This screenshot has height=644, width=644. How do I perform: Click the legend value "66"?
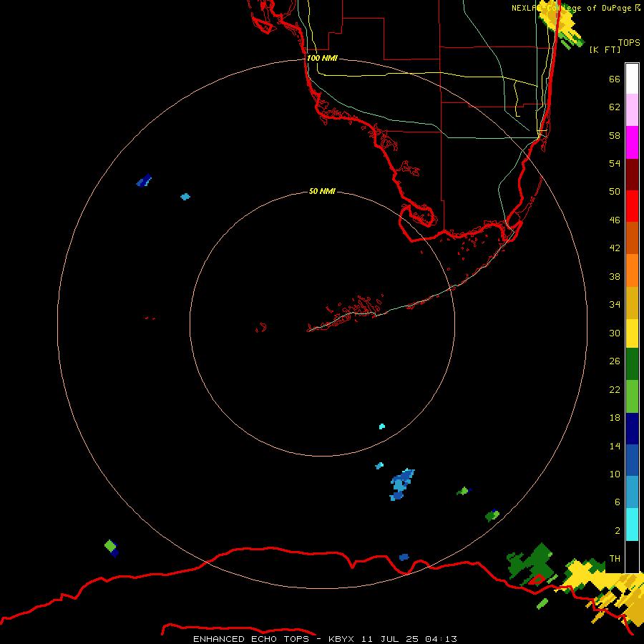tap(615, 79)
